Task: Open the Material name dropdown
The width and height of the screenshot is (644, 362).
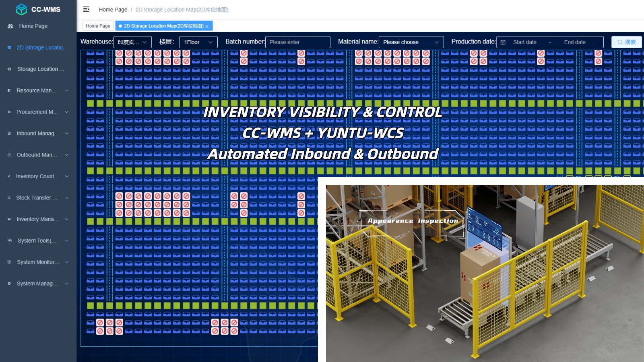Action: [x=411, y=42]
